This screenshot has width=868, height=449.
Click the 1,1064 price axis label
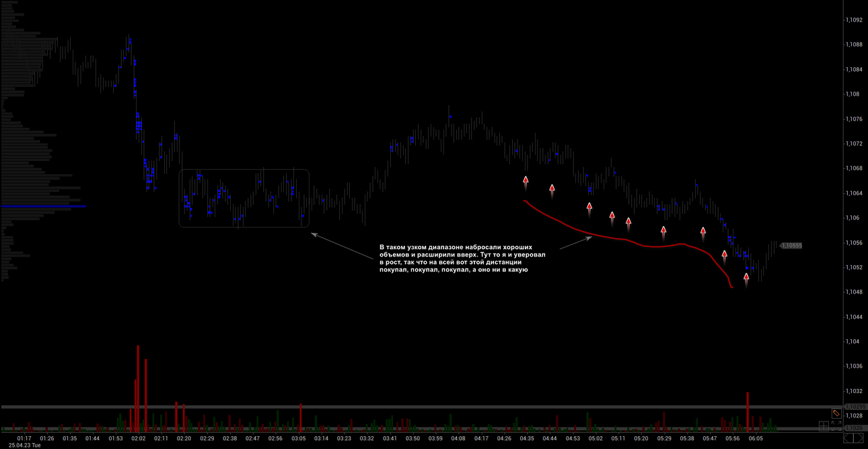pyautogui.click(x=853, y=193)
